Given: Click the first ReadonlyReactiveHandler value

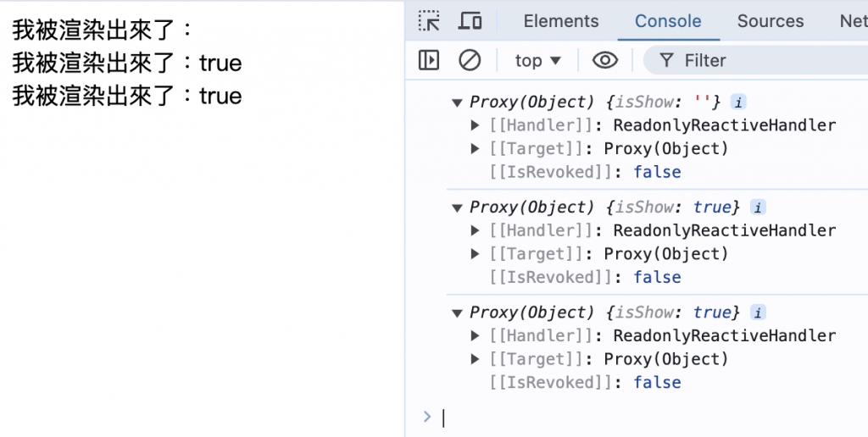Looking at the screenshot, I should pos(724,126).
